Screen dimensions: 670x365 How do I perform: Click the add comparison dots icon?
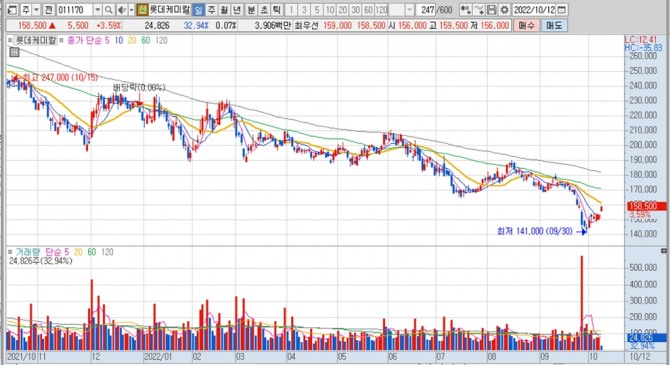(x=465, y=10)
